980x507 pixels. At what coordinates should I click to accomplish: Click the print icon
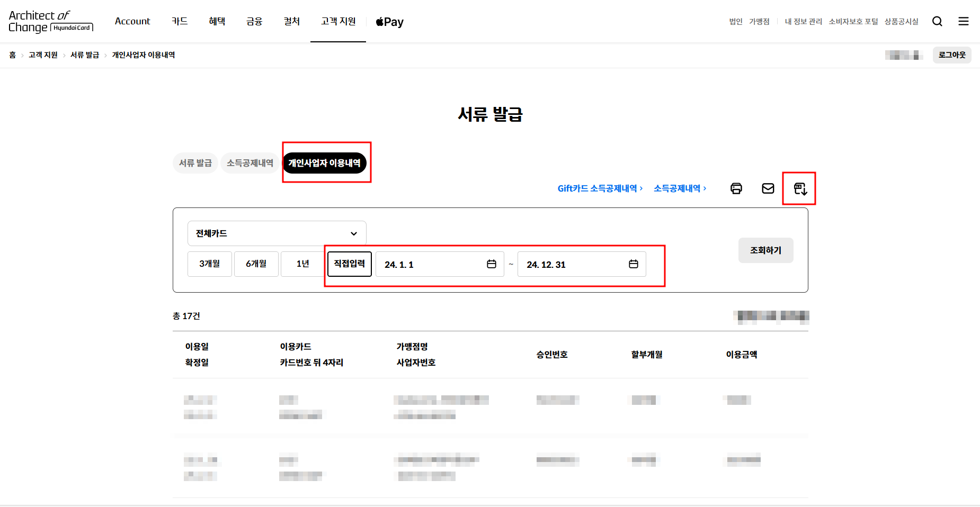pyautogui.click(x=736, y=188)
